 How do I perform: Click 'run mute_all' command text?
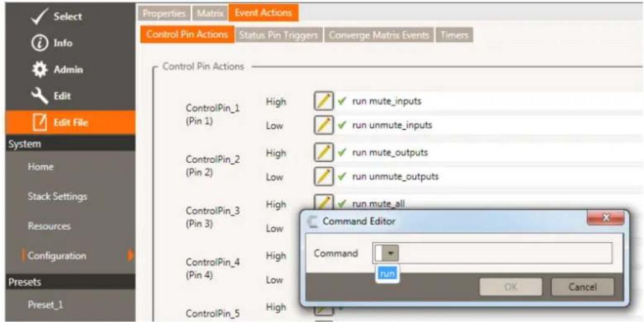click(378, 203)
